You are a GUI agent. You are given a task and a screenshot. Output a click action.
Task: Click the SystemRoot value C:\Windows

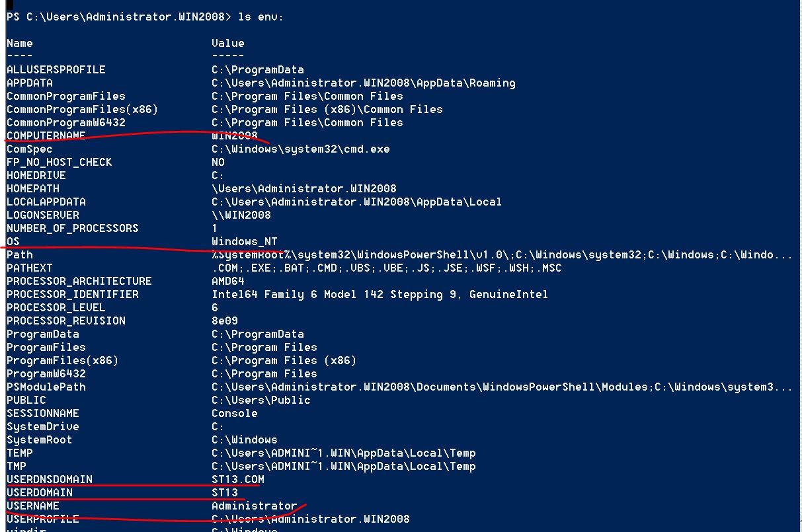(245, 440)
